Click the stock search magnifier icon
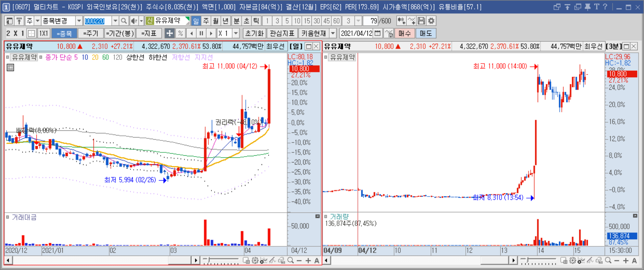Viewport: 644px width, 270px height. click(124, 21)
